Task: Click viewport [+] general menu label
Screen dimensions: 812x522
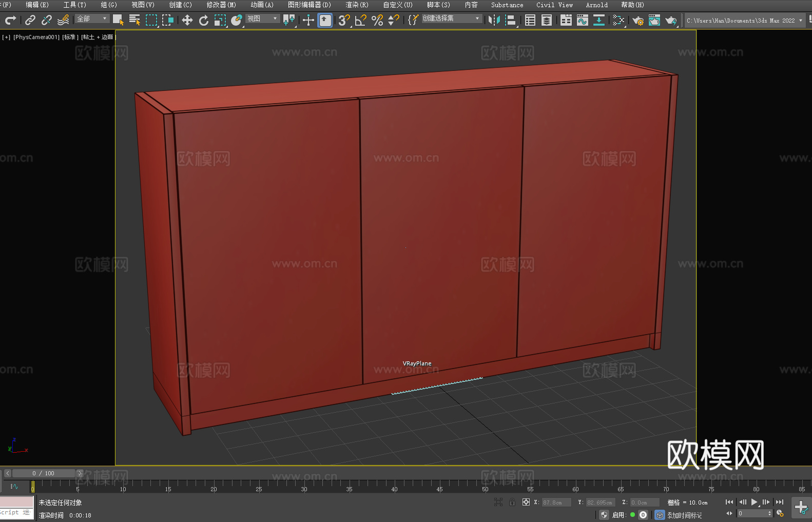Action: (6, 37)
